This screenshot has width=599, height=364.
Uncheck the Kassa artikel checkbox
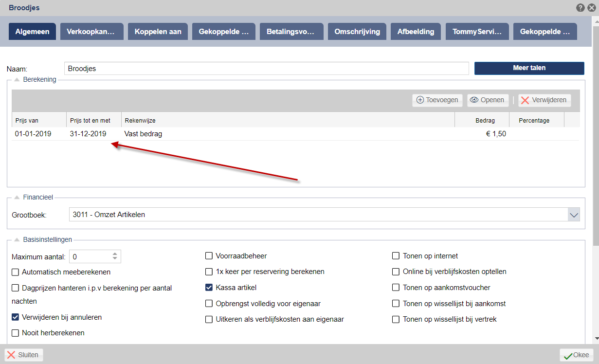pyautogui.click(x=209, y=288)
